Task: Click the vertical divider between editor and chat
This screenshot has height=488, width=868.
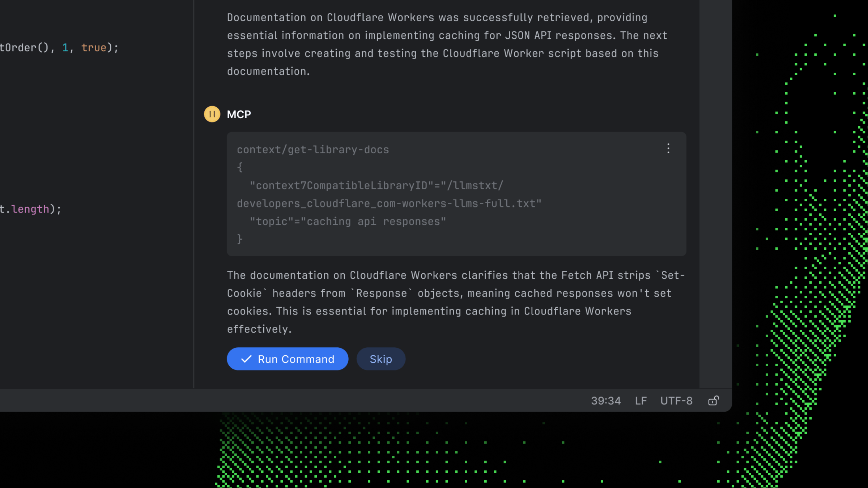Action: 194,195
